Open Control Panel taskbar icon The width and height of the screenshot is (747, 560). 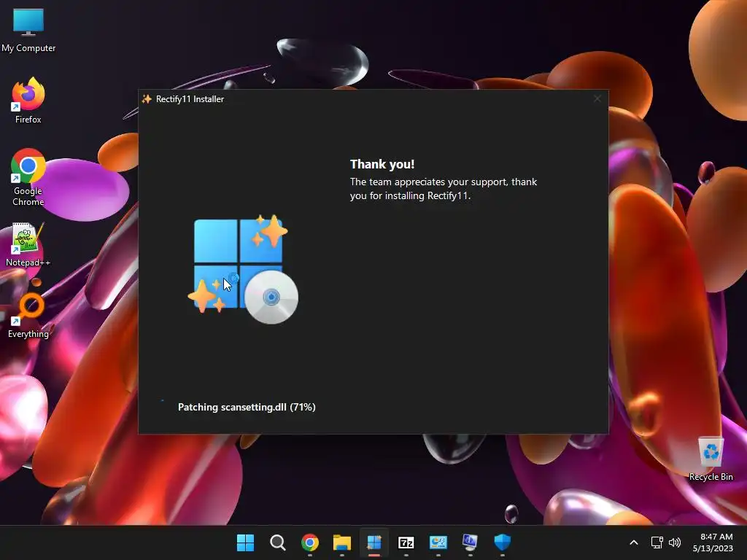(438, 542)
